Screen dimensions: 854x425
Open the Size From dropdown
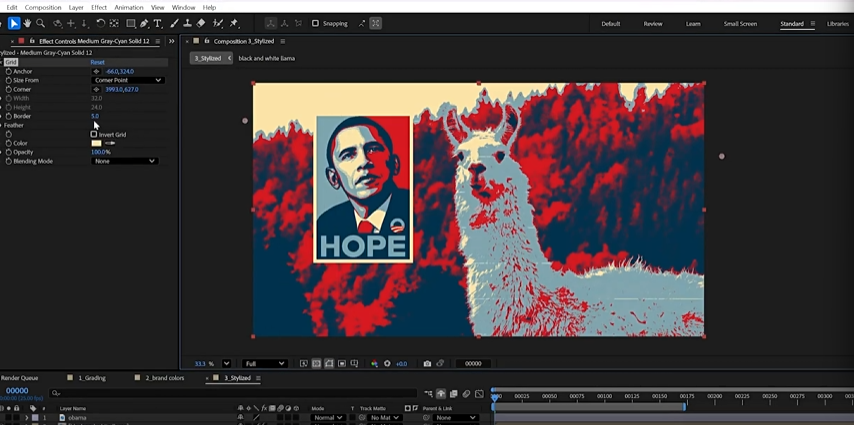[x=127, y=80]
